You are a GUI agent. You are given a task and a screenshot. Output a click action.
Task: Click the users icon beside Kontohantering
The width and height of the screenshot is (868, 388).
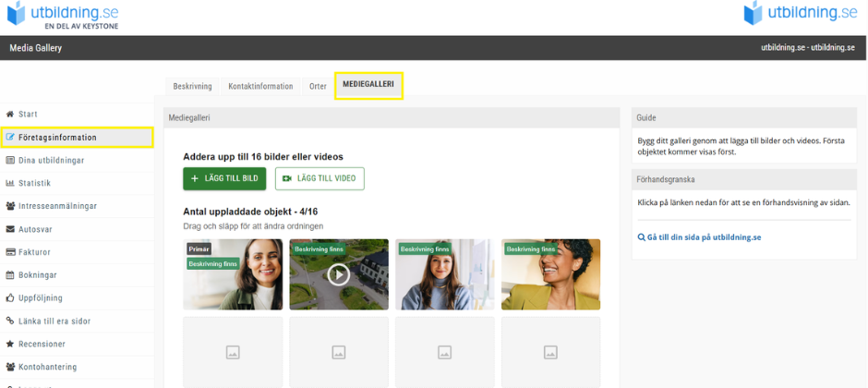(9, 367)
